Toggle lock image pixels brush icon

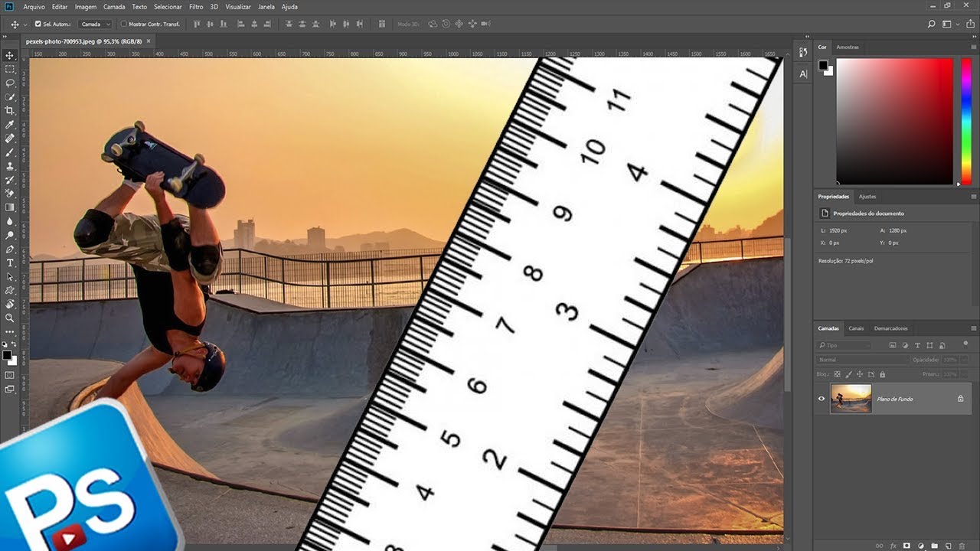pos(848,374)
